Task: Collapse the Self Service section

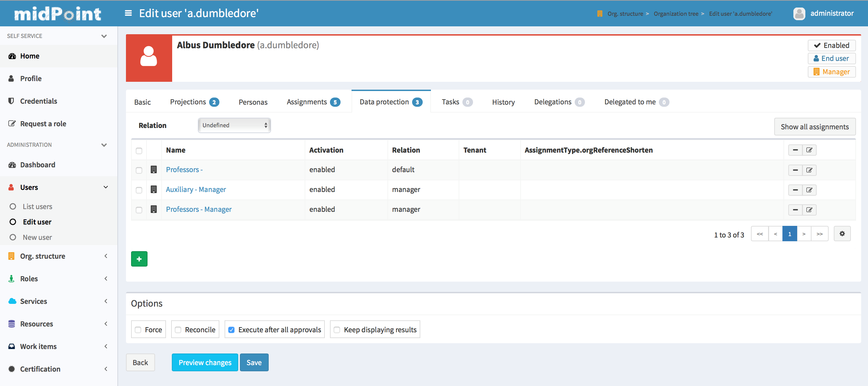Action: coord(104,36)
